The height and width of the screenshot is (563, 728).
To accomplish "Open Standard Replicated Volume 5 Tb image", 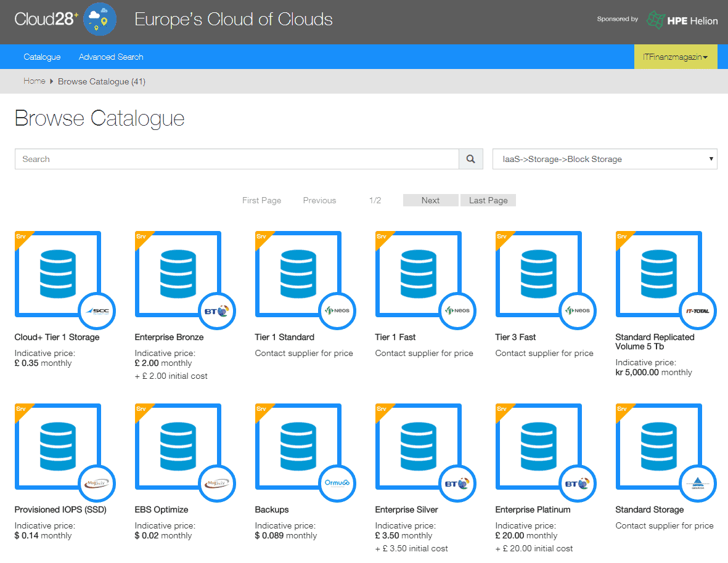I will click(x=659, y=274).
